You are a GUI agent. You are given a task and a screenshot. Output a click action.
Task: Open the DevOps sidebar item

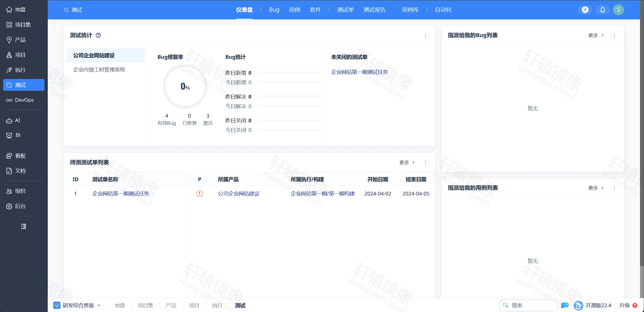(24, 100)
